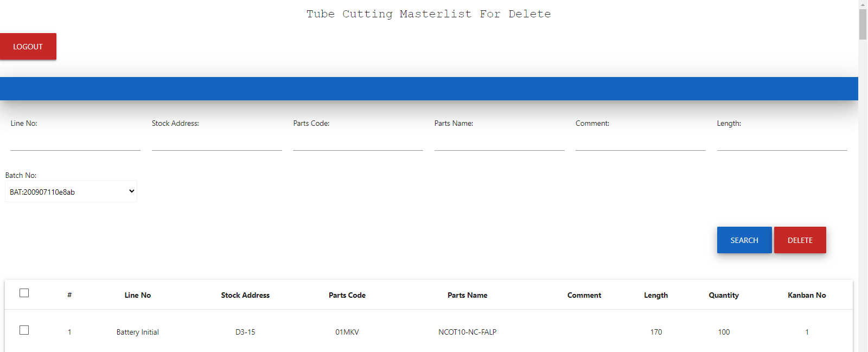The width and height of the screenshot is (868, 352).
Task: Click the red LOGOUT button
Action: tap(28, 47)
